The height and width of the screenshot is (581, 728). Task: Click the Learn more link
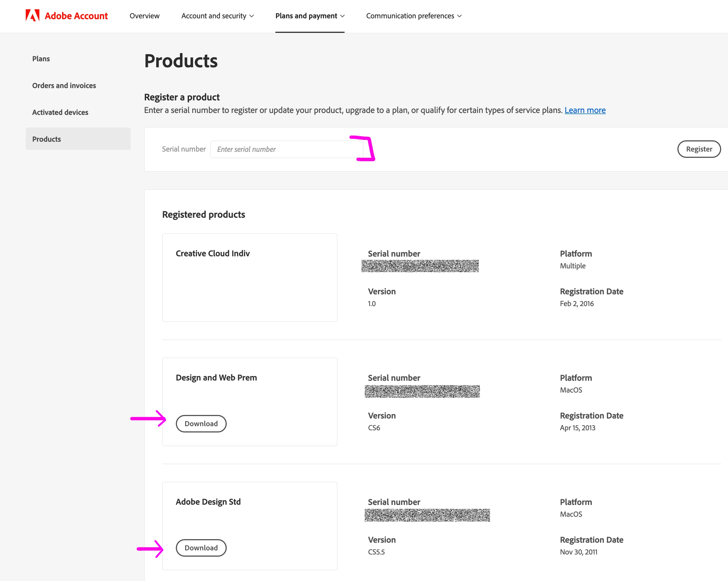click(585, 110)
